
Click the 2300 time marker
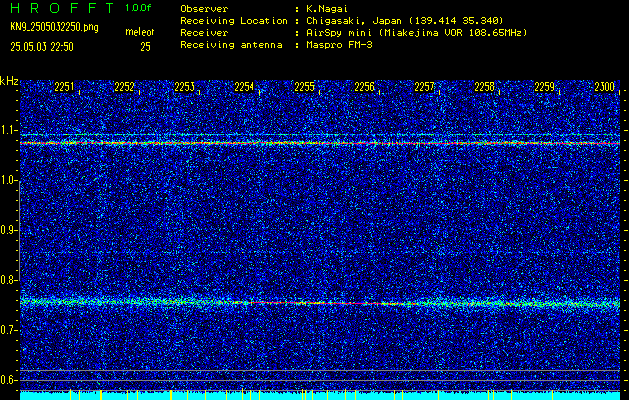(605, 87)
